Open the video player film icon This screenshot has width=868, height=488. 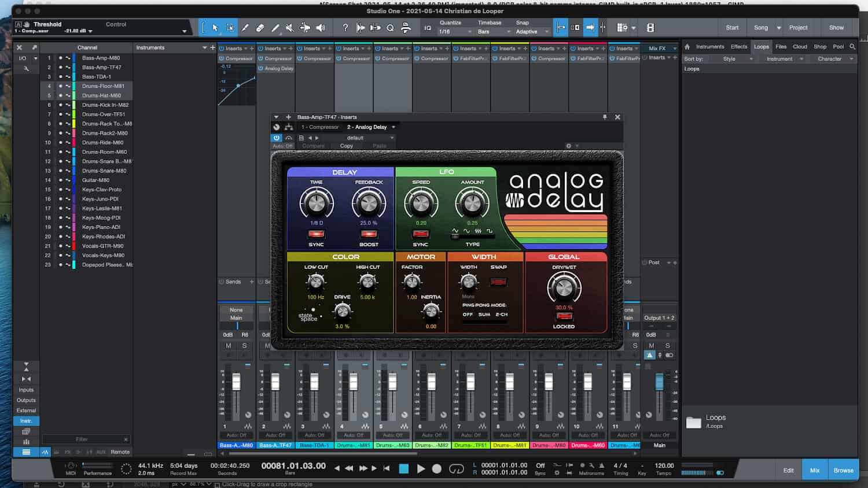click(650, 27)
